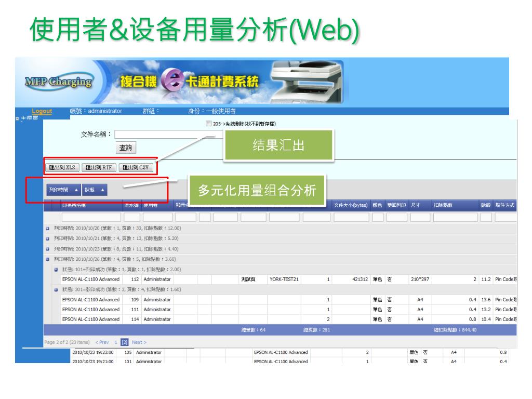Click the 總頁數：281 summary text

click(x=316, y=330)
